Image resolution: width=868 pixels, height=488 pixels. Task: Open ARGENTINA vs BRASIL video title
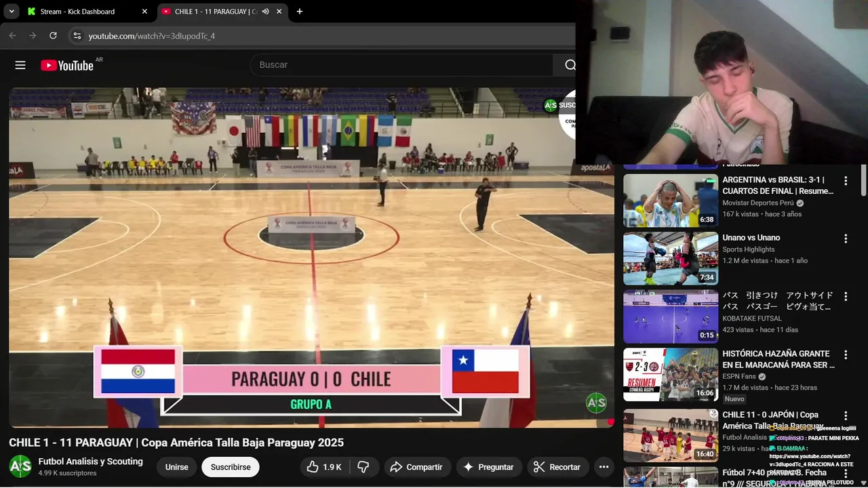point(778,186)
